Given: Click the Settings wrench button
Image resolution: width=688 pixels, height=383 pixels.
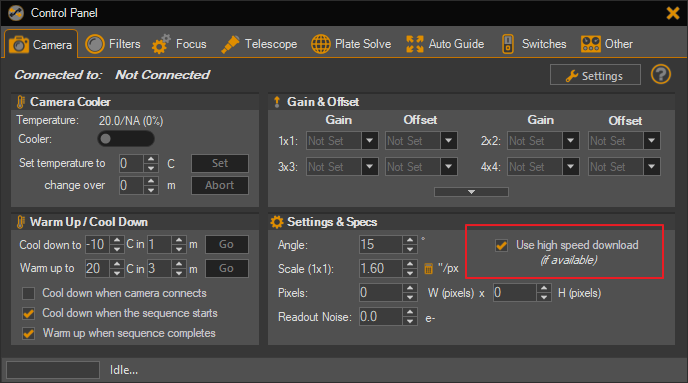Looking at the screenshot, I should pyautogui.click(x=595, y=75).
